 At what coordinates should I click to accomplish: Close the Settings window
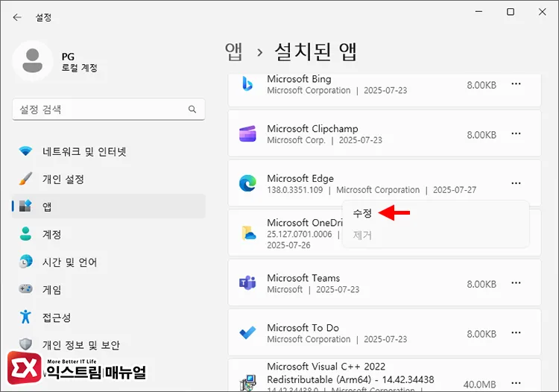[543, 12]
